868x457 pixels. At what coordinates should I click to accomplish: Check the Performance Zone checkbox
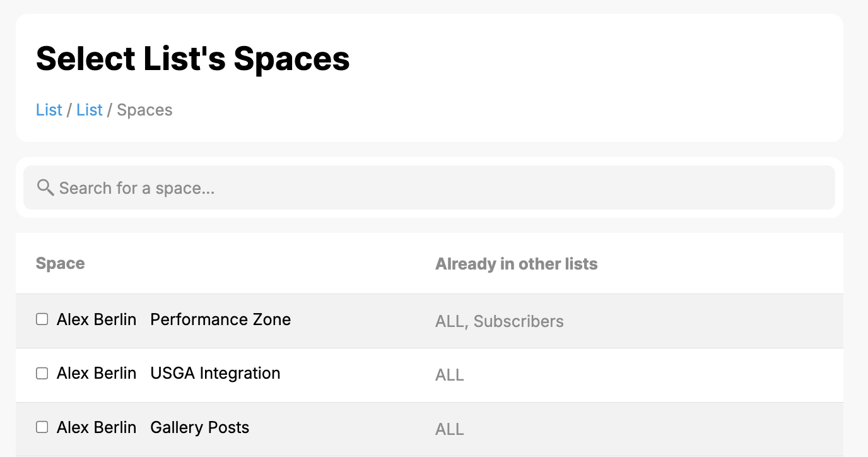[42, 319]
